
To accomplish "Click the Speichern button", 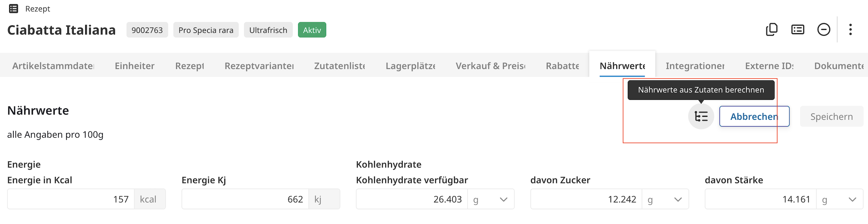I will click(831, 116).
